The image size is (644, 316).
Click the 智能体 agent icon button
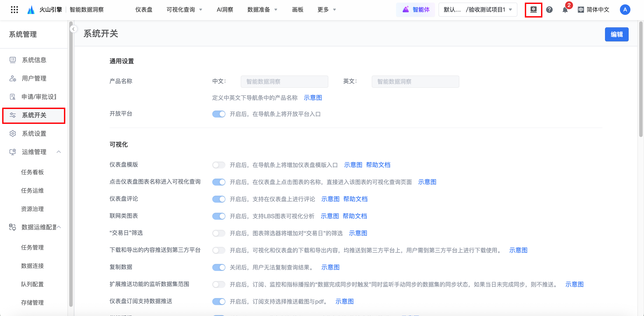point(415,10)
